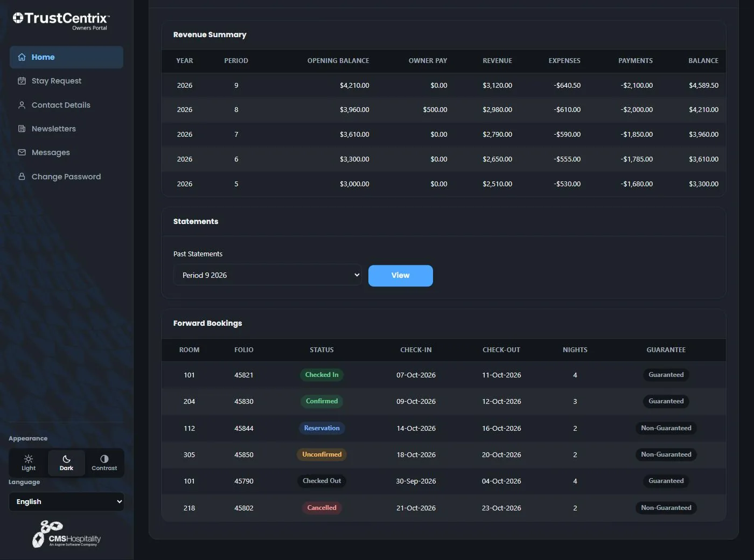Click the NIGHTS column header

[575, 350]
